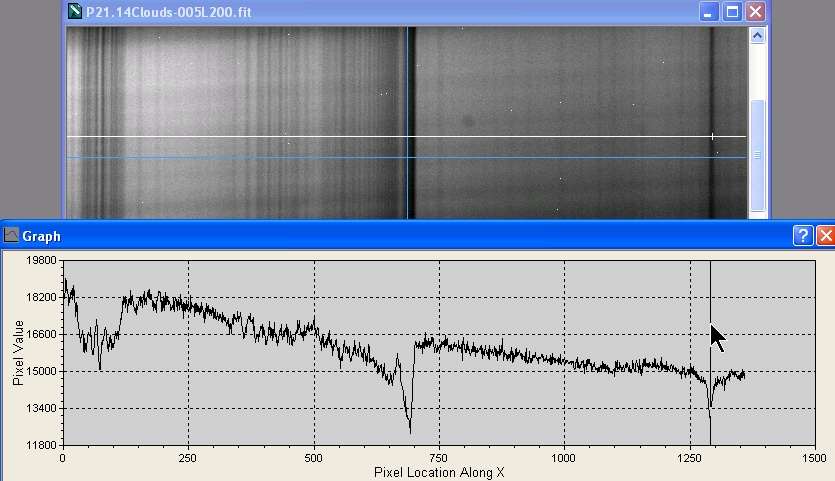Click the deepest dip in graph near 700
The width and height of the screenshot is (835, 481).
(410, 430)
